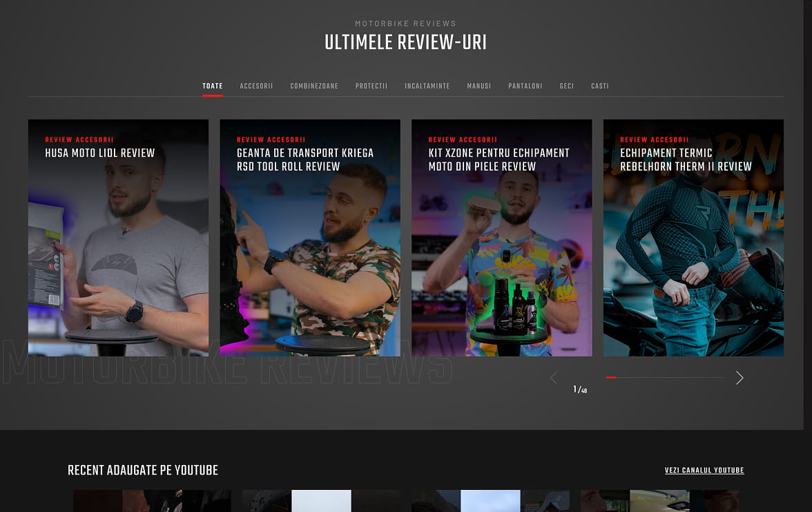Click the Rebelhorn thermal wear card image
This screenshot has height=512, width=812.
[693, 263]
